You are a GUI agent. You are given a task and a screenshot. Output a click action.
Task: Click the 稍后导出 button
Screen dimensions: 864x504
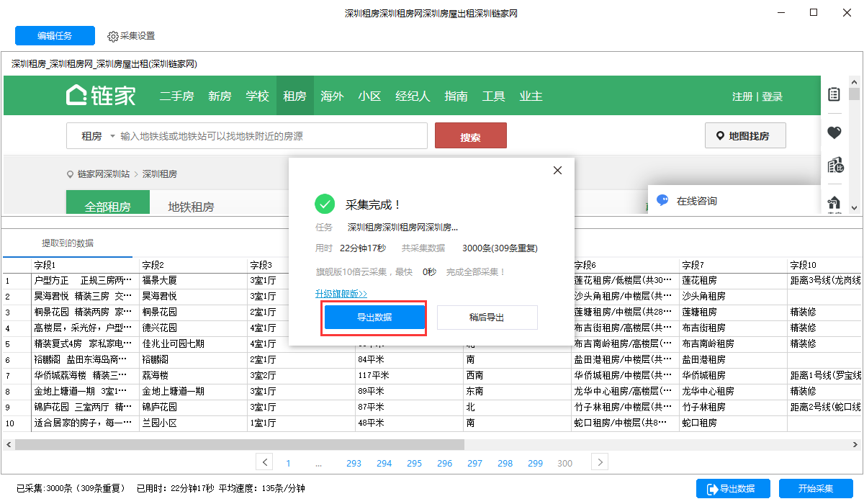[x=487, y=318]
